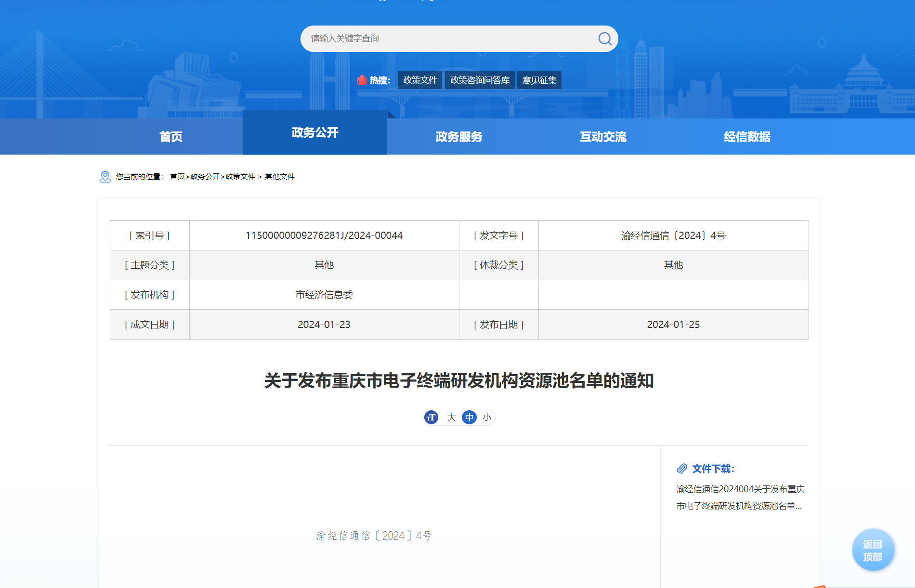This screenshot has height=588, width=915.
Task: Click the 政策咨询问答库 hot search tag
Action: tap(480, 80)
